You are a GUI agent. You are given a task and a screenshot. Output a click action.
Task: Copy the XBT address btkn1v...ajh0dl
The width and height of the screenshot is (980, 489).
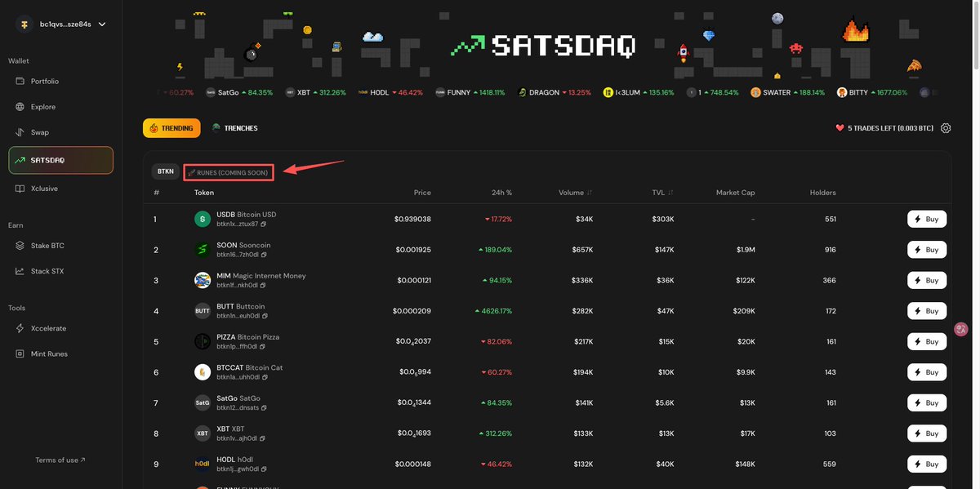coord(263,438)
